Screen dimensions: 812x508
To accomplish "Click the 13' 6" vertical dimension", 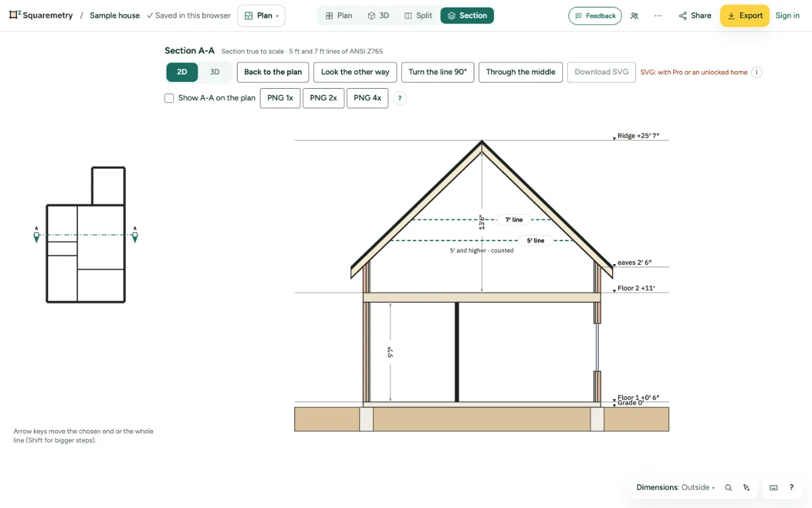I will 482,222.
